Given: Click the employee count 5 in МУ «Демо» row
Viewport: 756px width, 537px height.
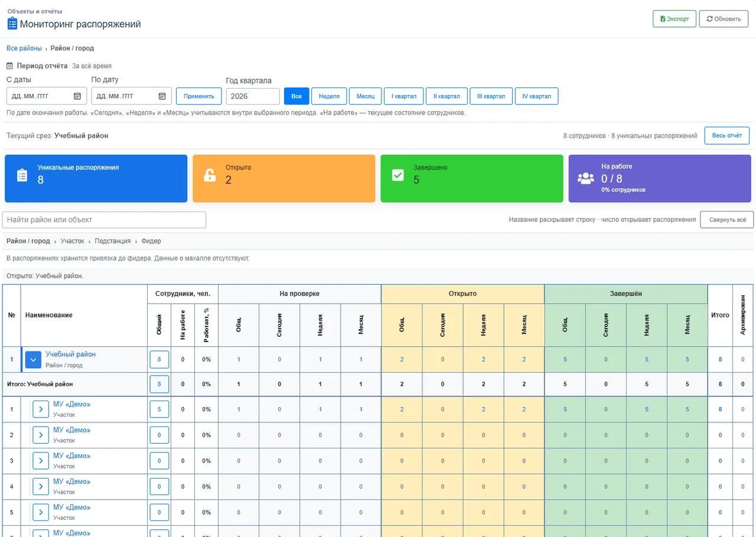Looking at the screenshot, I should (159, 409).
